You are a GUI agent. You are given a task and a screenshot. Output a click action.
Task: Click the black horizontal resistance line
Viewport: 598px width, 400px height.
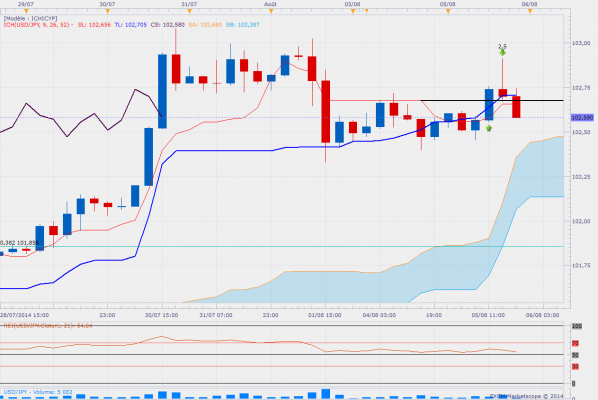coord(492,100)
